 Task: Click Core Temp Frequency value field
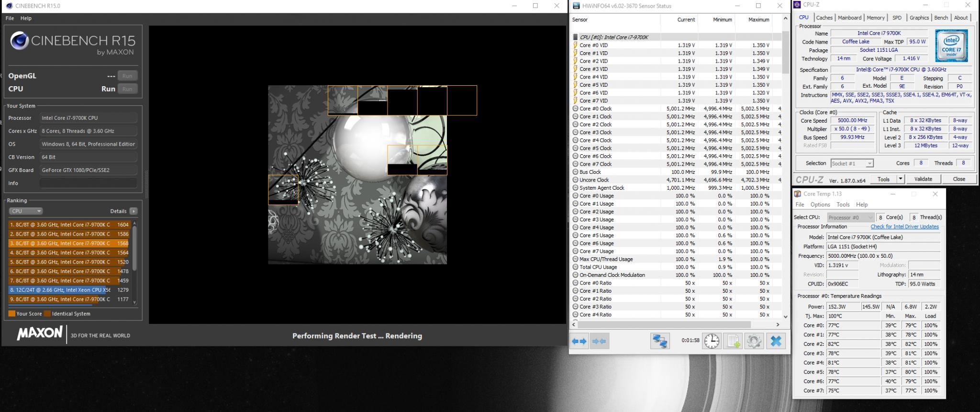883,256
